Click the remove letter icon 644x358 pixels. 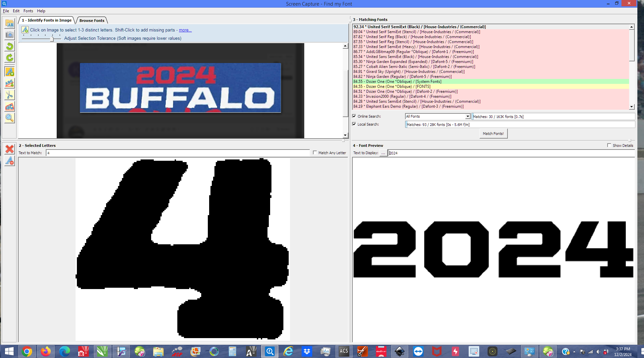pos(10,161)
